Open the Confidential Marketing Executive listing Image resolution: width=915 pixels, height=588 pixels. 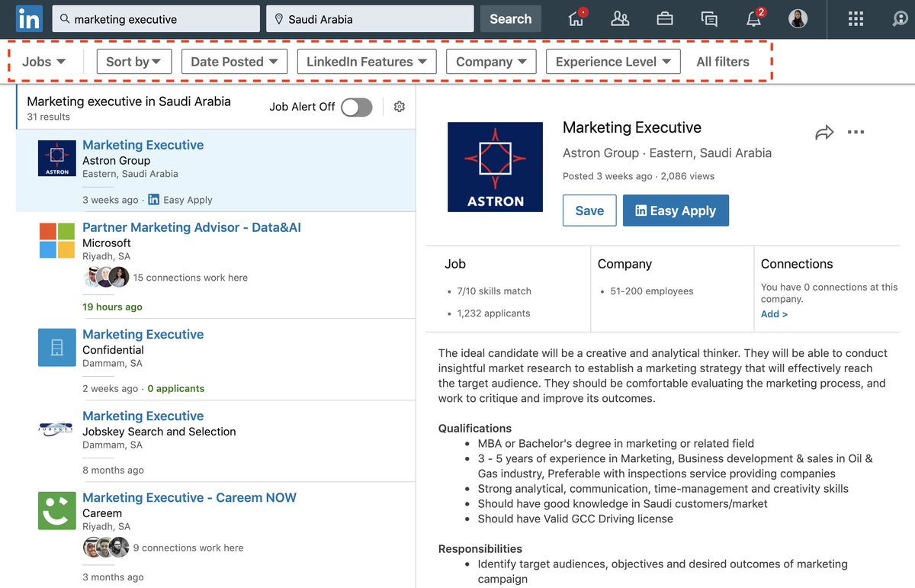click(x=143, y=334)
